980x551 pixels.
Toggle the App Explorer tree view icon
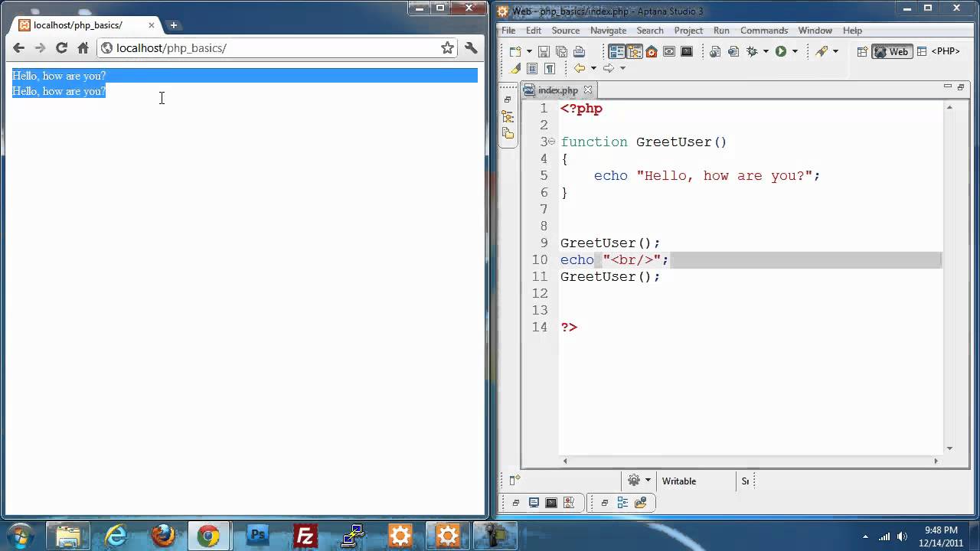point(634,52)
